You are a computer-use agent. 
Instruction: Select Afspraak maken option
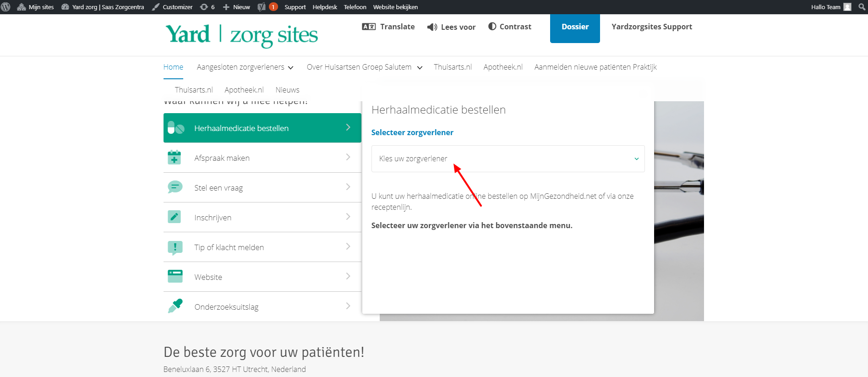click(262, 158)
